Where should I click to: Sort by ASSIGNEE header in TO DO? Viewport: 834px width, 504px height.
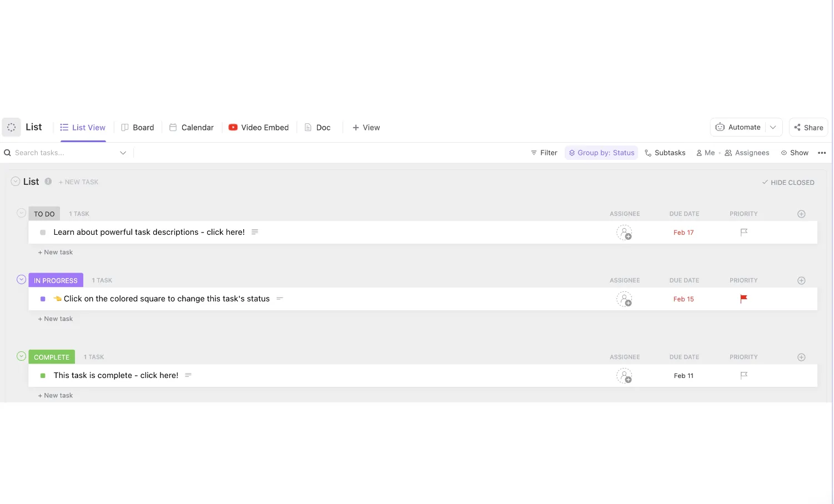click(x=625, y=214)
